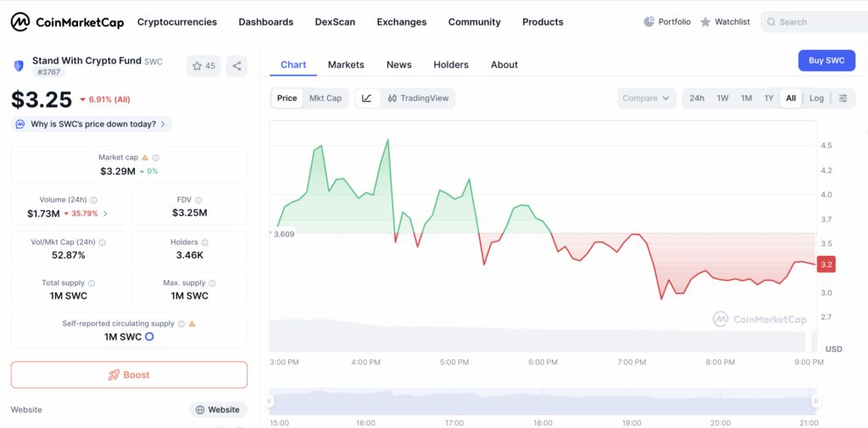Click the Market cap info icon
868x428 pixels.
156,158
